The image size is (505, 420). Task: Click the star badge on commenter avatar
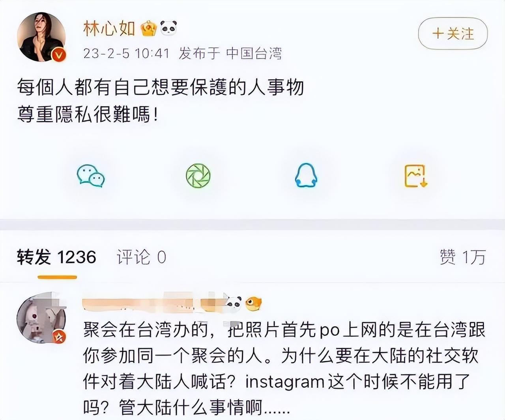click(59, 337)
